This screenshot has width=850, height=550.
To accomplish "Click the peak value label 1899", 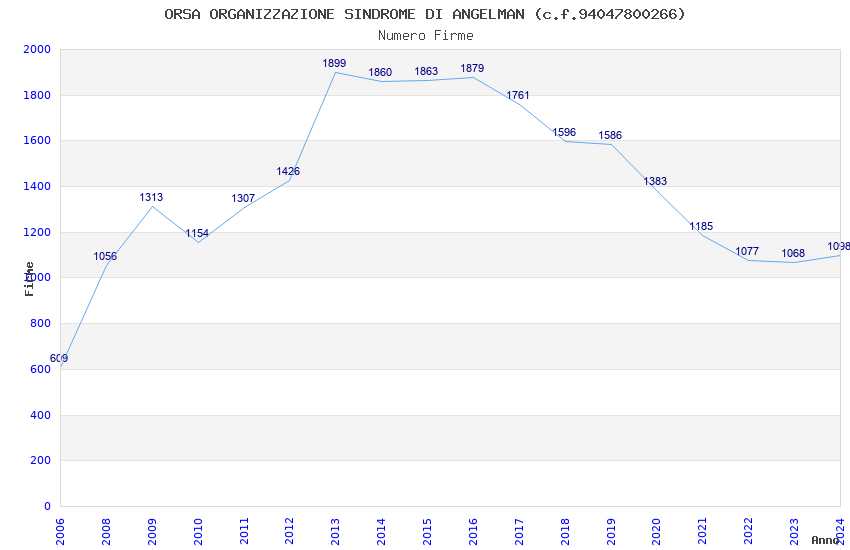I will point(334,63).
